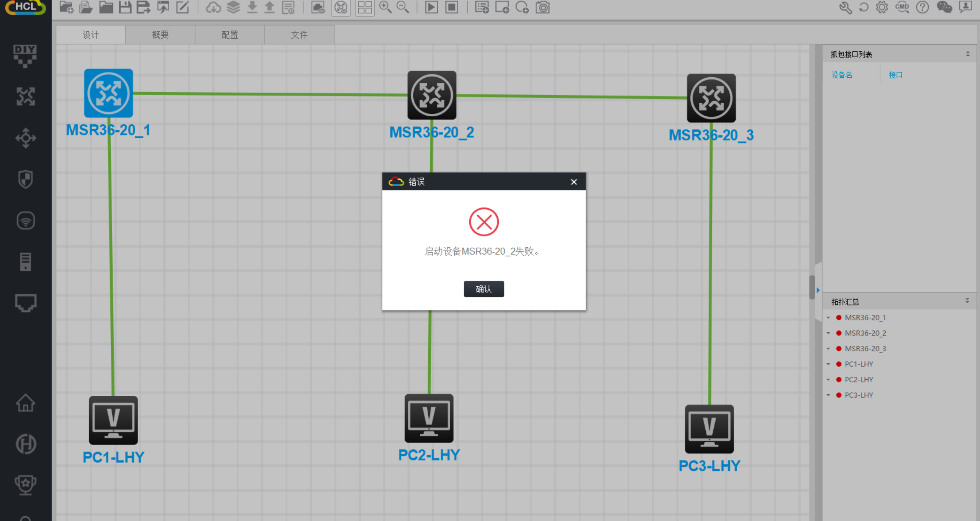
Task: Open the firewall shield device category
Action: (26, 179)
